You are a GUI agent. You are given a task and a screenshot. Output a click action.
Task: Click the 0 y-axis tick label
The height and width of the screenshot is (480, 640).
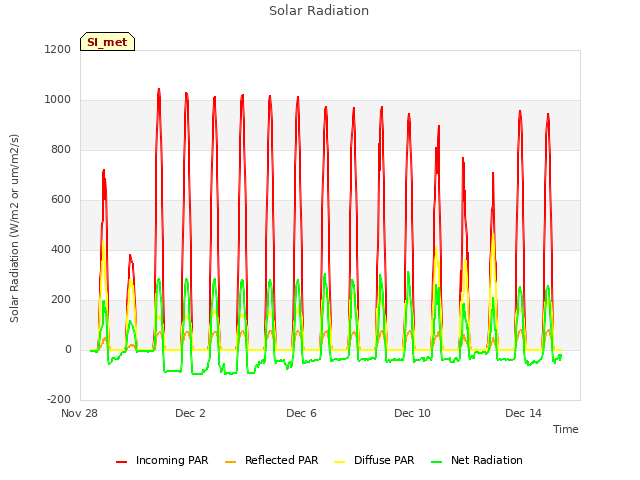pos(68,350)
